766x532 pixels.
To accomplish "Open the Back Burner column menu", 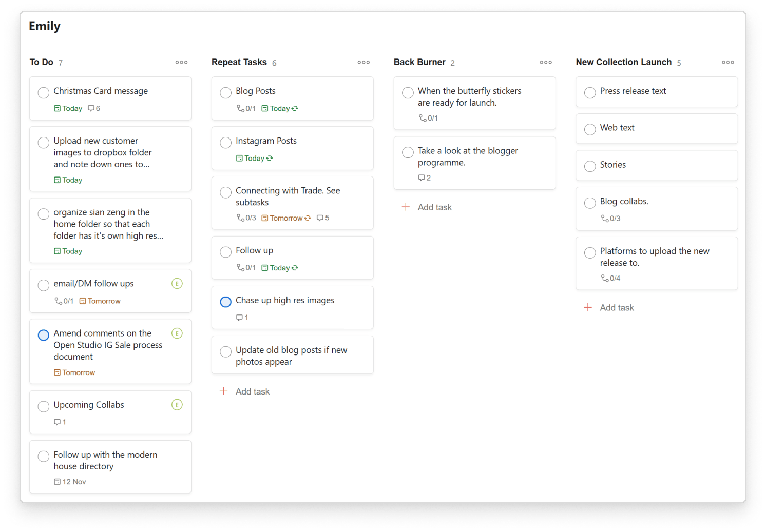I will click(545, 62).
